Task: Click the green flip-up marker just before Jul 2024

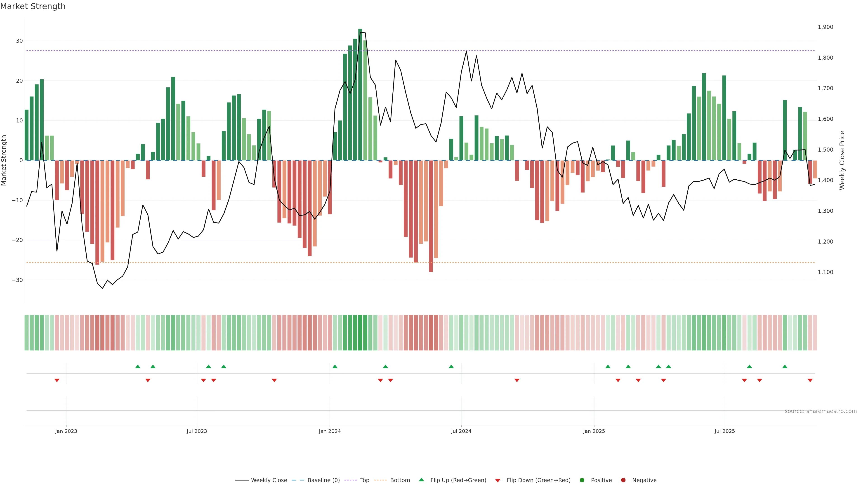Action: 451,366
